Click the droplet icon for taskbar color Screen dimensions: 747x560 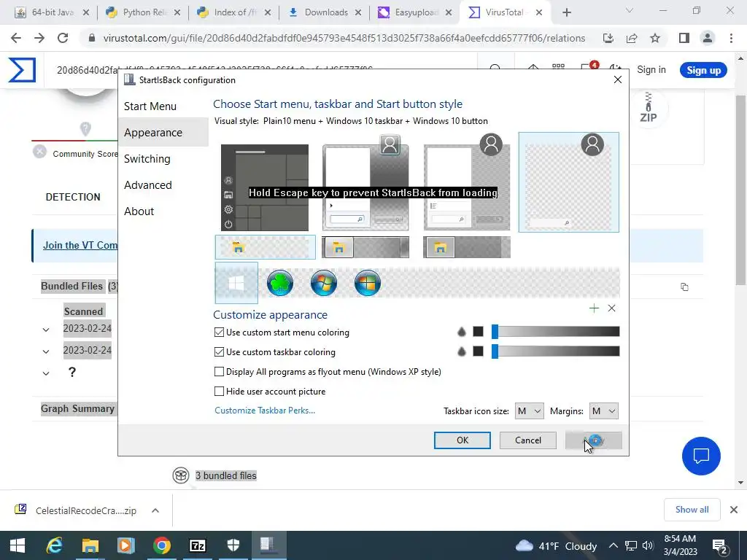(x=461, y=351)
